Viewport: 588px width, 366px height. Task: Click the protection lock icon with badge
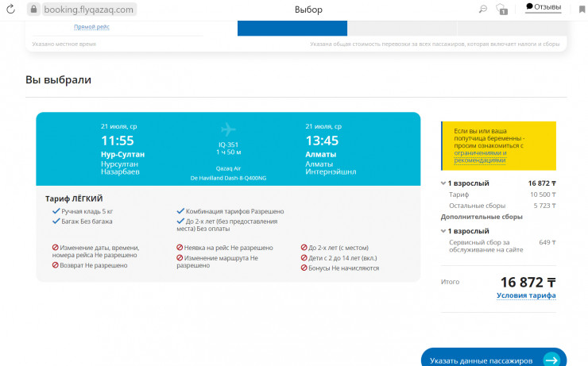pyautogui.click(x=502, y=10)
